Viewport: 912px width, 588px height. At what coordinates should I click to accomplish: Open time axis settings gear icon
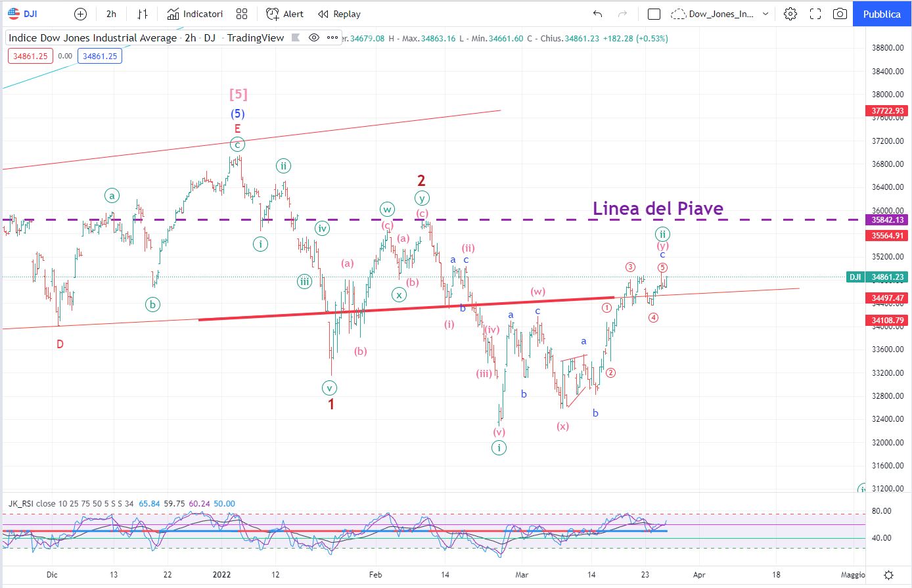pos(888,575)
